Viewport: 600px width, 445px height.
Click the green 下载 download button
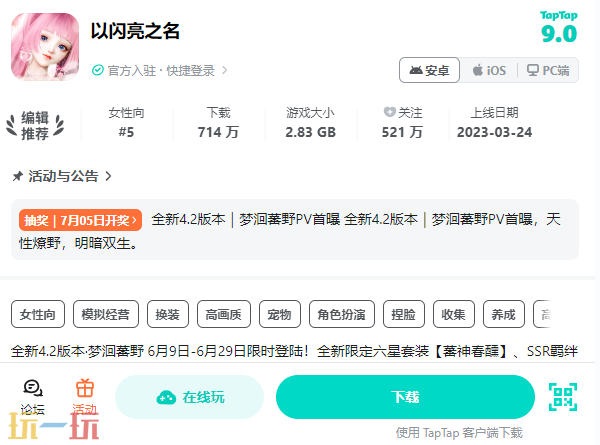pyautogui.click(x=405, y=397)
